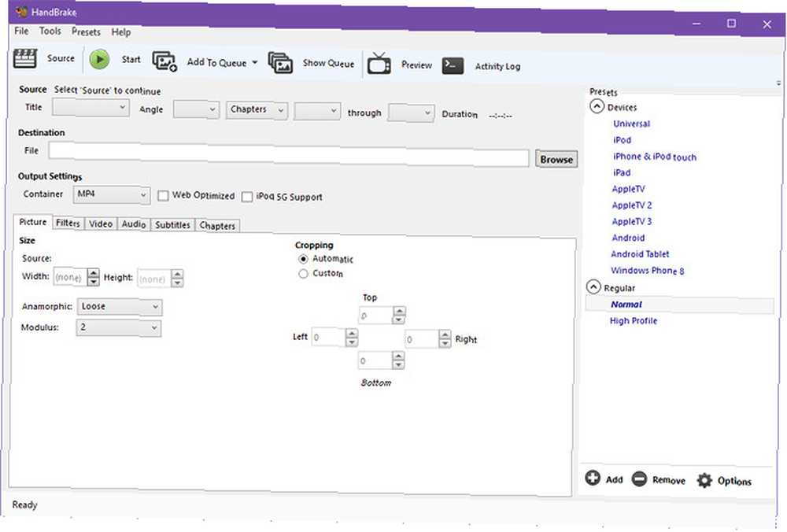Select the AppleTV 3 preset
This screenshot has height=532, width=787.
[631, 221]
